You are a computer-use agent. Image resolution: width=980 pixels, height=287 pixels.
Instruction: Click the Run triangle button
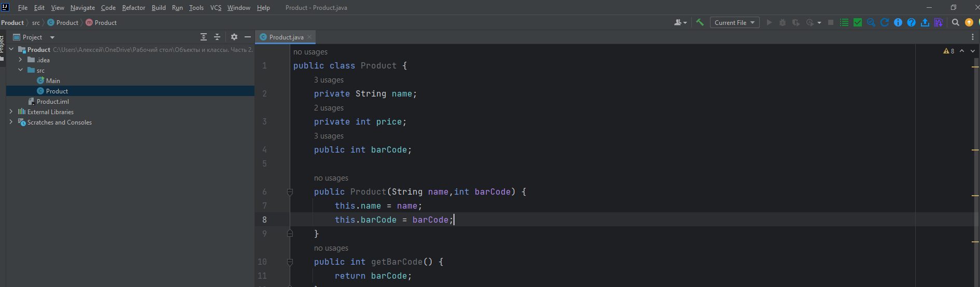(x=769, y=22)
